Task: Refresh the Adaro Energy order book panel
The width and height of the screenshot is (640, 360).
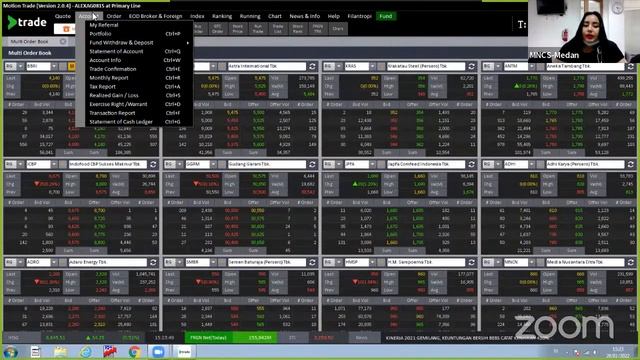Action: 153,262
